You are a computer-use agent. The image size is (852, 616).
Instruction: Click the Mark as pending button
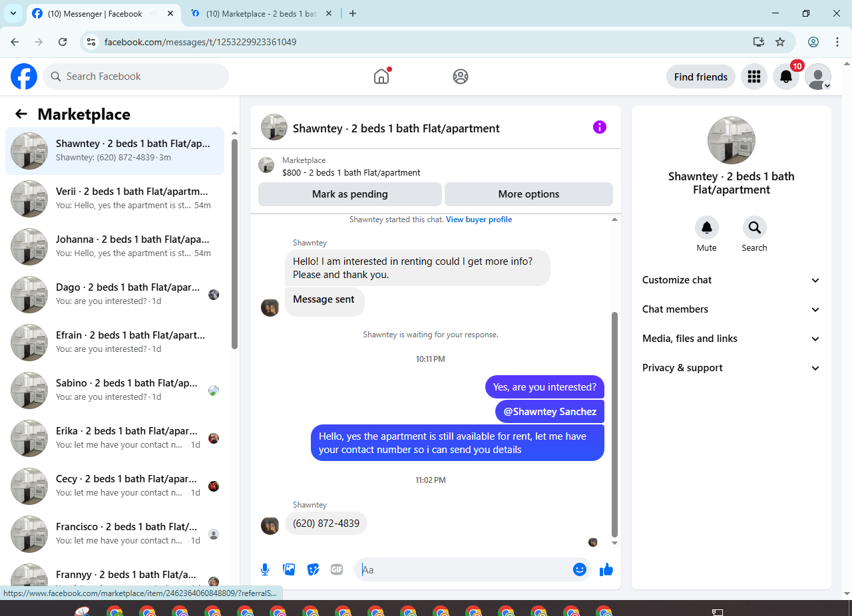[350, 194]
